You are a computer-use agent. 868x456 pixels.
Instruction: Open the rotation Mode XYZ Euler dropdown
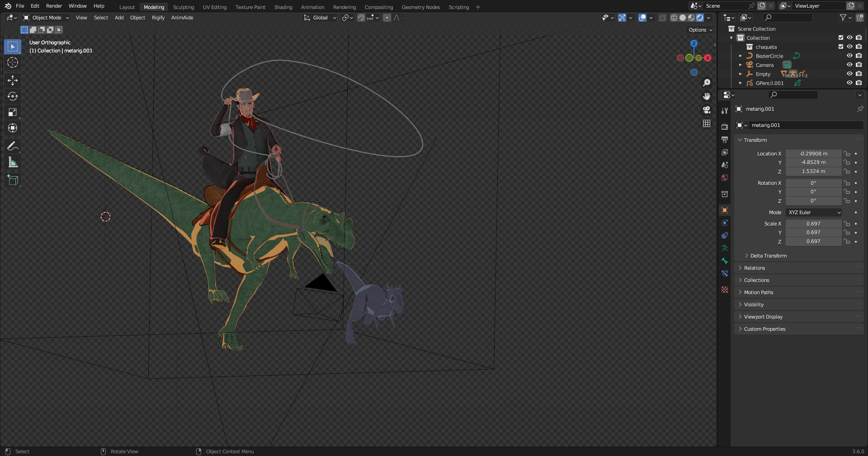tap(814, 212)
